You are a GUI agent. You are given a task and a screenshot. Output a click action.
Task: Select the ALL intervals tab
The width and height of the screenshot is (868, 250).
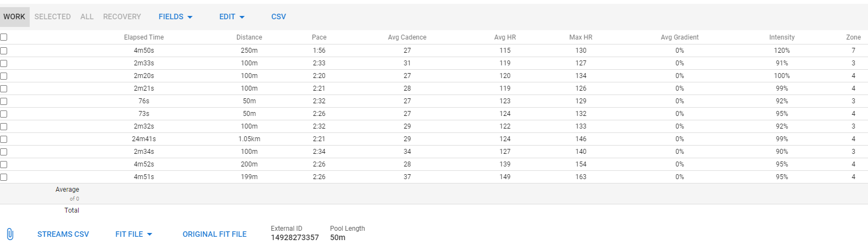87,16
